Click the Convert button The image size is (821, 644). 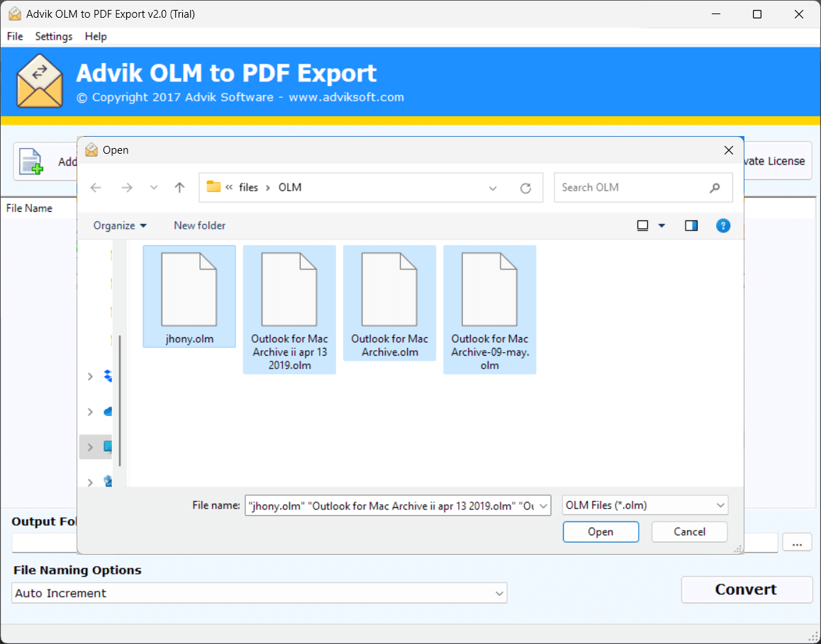pos(746,589)
